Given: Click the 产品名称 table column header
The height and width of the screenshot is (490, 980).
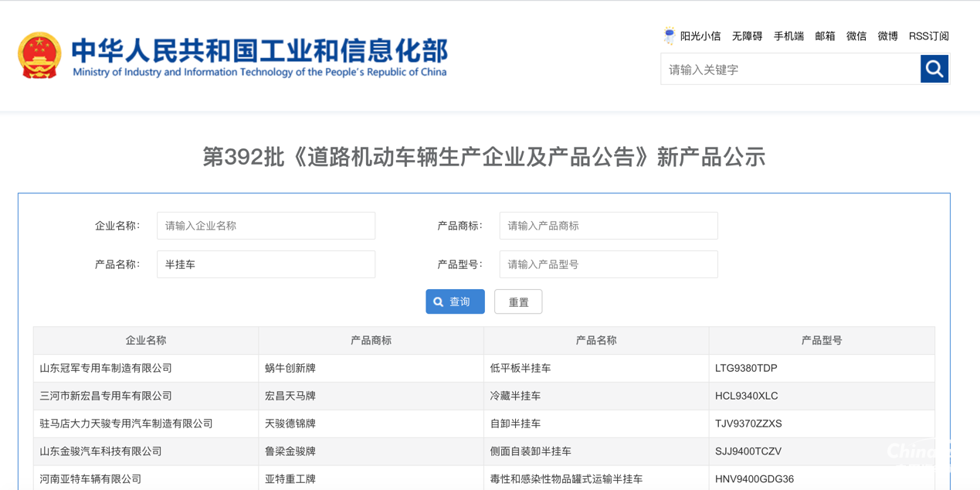Looking at the screenshot, I should coord(595,340).
